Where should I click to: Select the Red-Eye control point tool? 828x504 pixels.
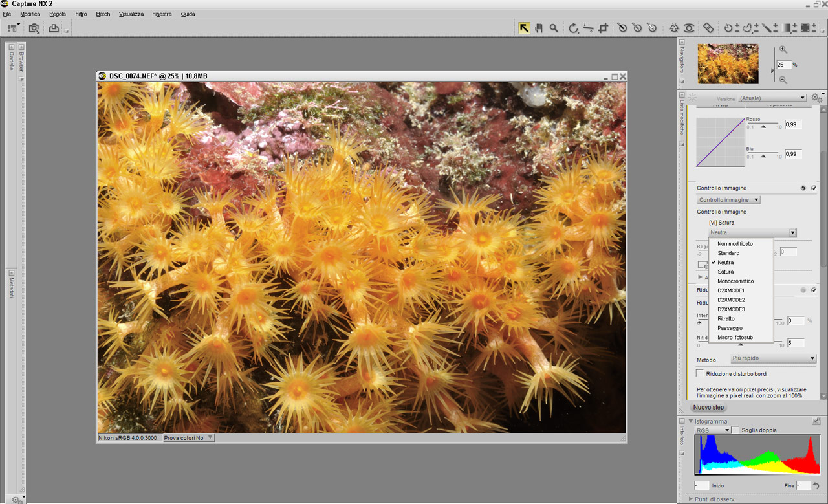(x=690, y=28)
